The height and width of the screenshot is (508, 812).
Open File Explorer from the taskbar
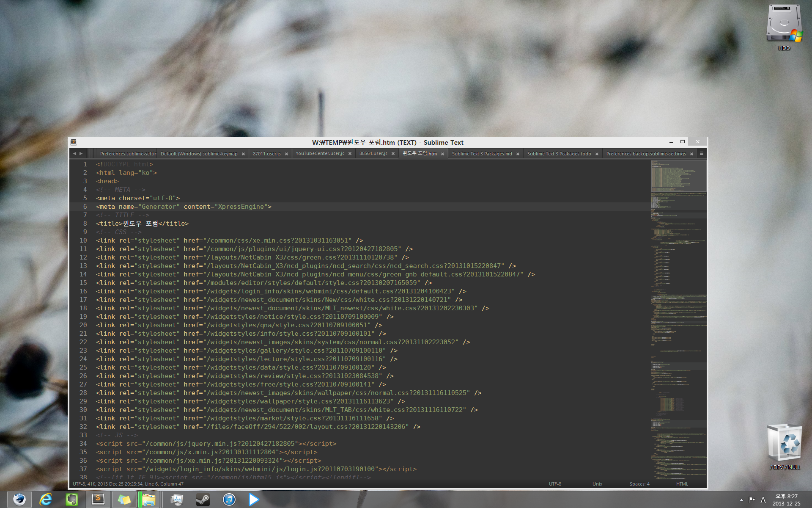[149, 500]
